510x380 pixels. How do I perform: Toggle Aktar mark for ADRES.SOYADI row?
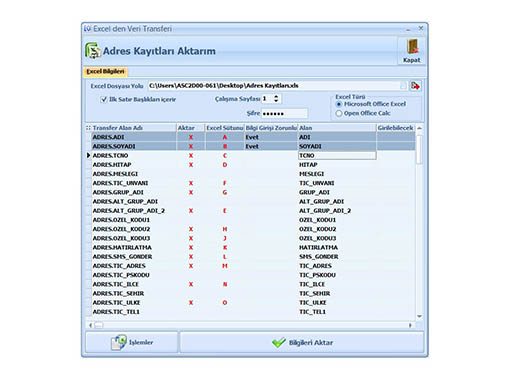191,146
